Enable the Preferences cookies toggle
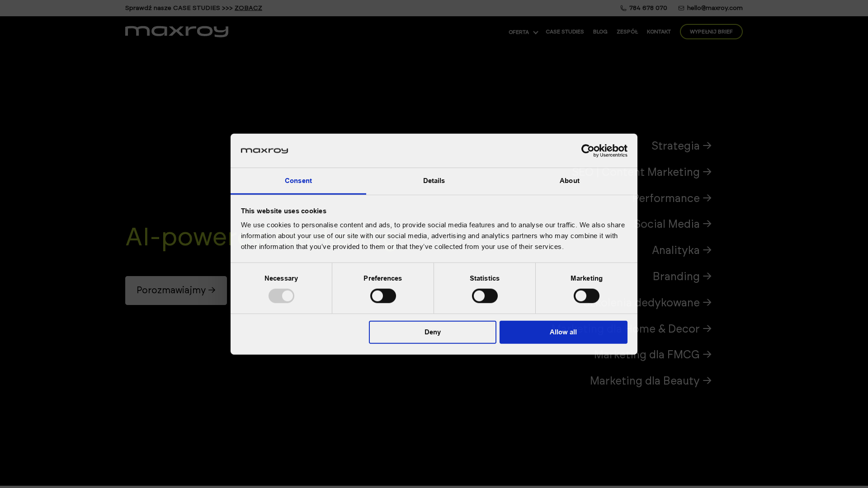This screenshot has width=868, height=488. tap(382, 296)
